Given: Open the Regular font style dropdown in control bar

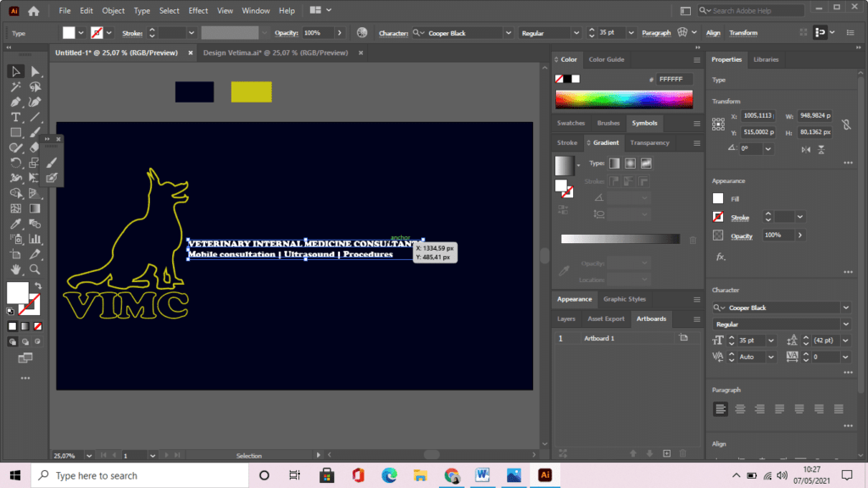Looking at the screenshot, I should pos(576,33).
